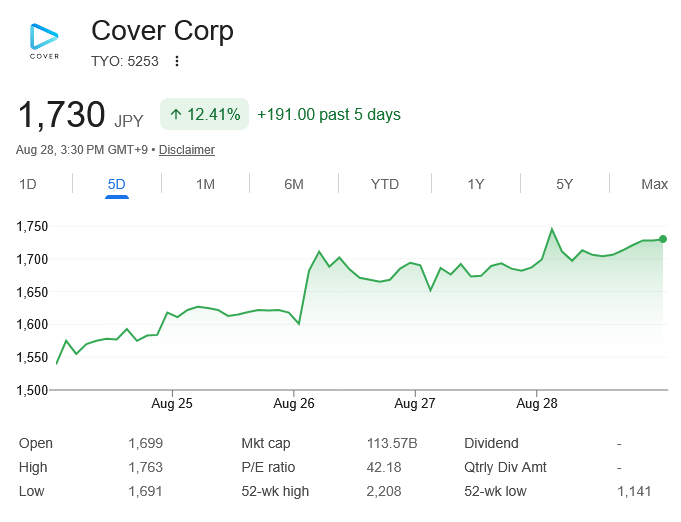Click the 1,500 y-axis label
The width and height of the screenshot is (681, 522).
[32, 390]
